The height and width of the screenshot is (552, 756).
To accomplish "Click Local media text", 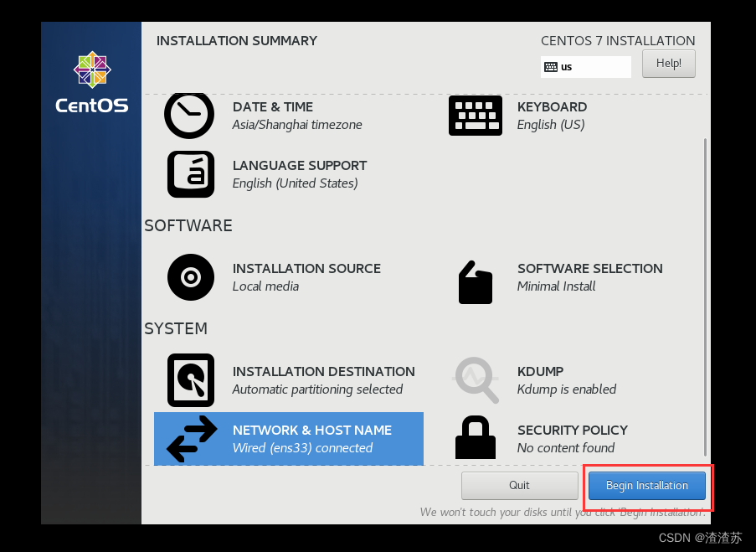I will click(265, 286).
